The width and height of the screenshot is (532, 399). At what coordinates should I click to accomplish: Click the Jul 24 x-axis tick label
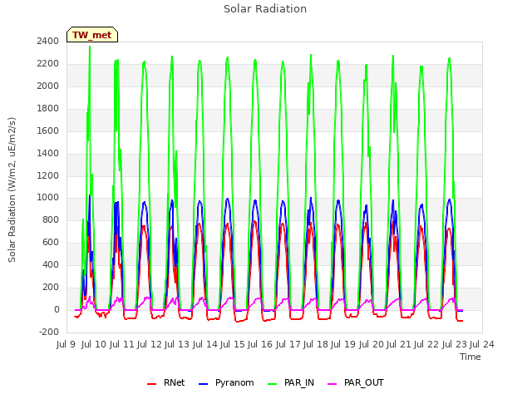482,344
